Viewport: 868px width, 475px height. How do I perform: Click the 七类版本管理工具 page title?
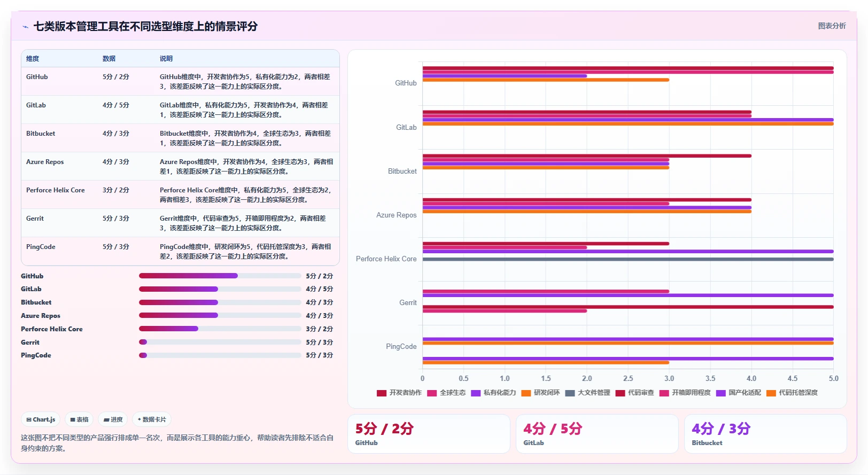click(x=145, y=27)
